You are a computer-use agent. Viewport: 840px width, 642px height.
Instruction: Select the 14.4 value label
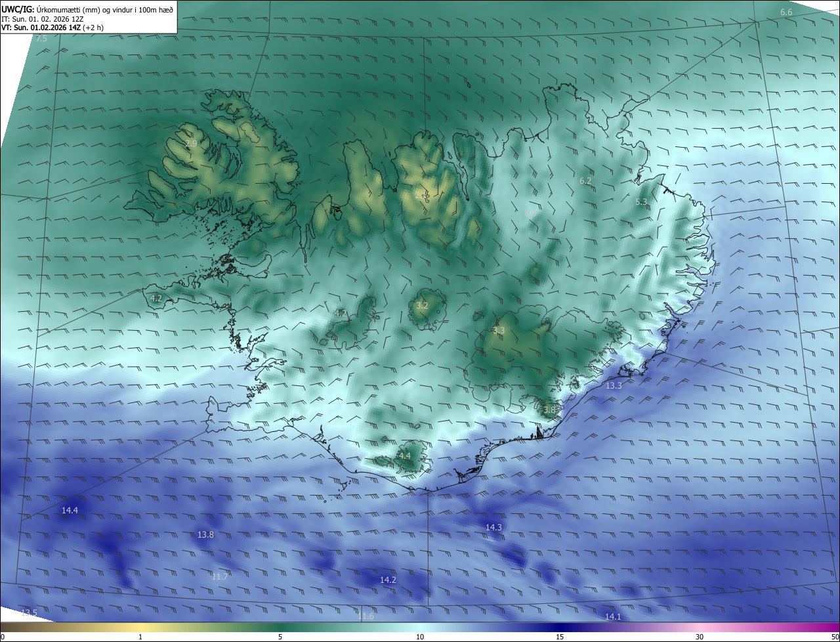coord(70,510)
